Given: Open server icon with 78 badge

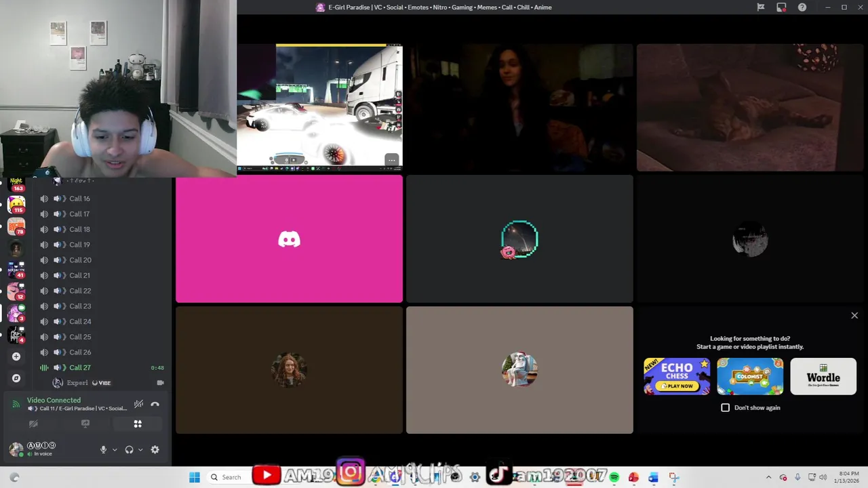Looking at the screenshot, I should coord(16,227).
